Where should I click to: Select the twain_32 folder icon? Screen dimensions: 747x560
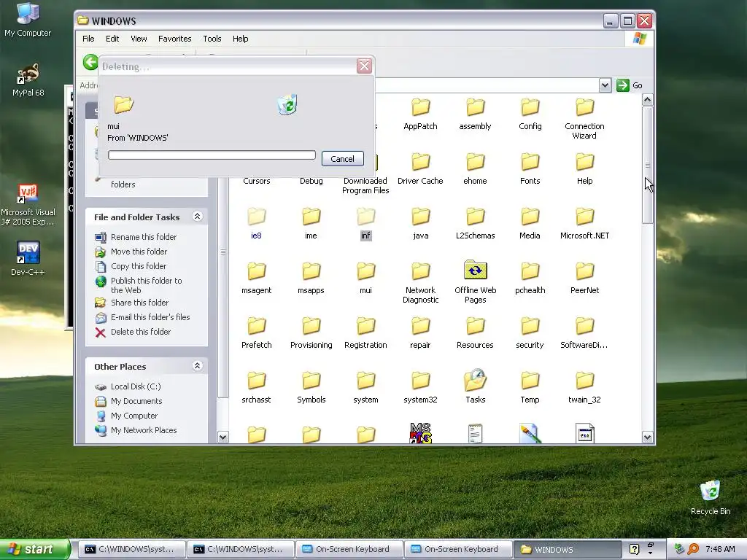click(x=584, y=381)
